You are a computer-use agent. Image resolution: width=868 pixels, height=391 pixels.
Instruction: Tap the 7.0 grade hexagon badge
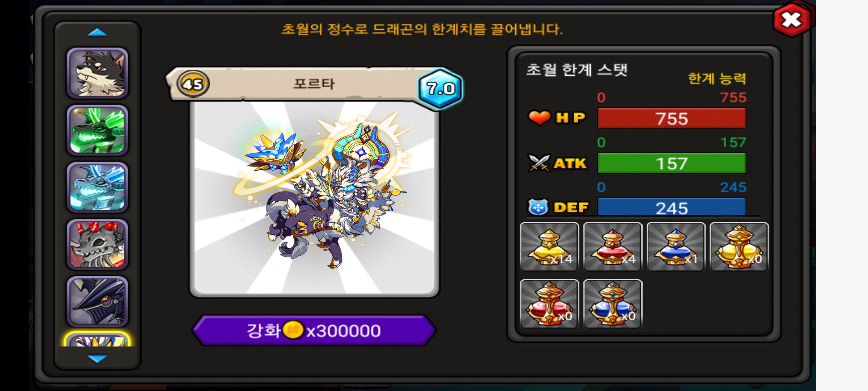tap(440, 89)
